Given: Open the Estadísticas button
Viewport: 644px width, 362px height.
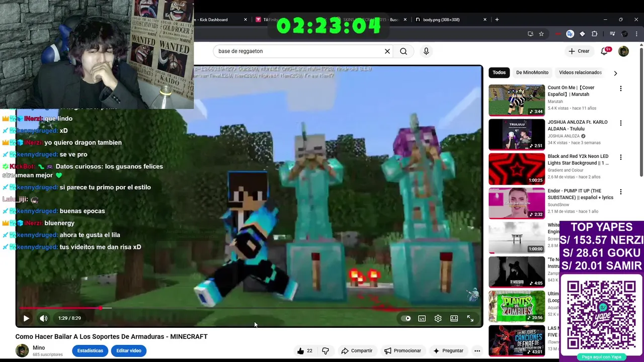Looking at the screenshot, I should pos(90,351).
